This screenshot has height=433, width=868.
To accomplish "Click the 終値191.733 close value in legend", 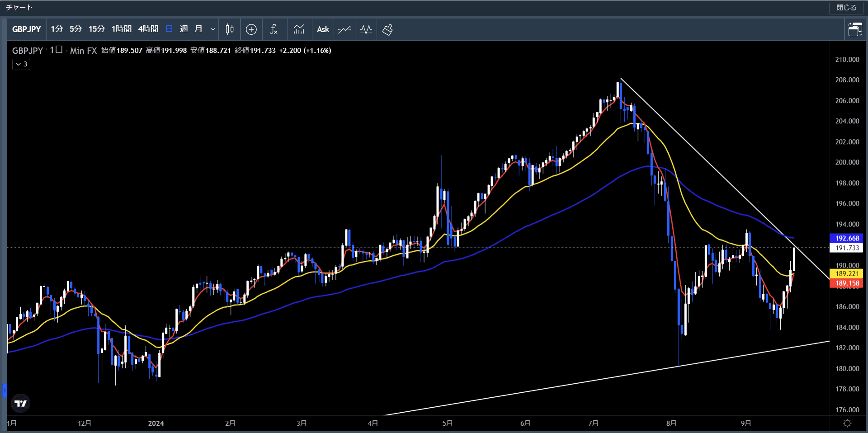I will pos(255,51).
